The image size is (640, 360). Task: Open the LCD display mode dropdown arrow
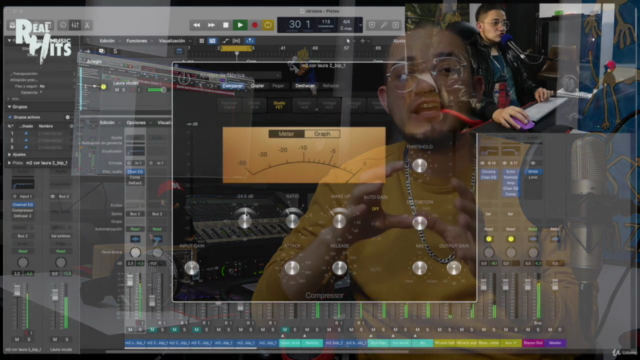[x=360, y=25]
